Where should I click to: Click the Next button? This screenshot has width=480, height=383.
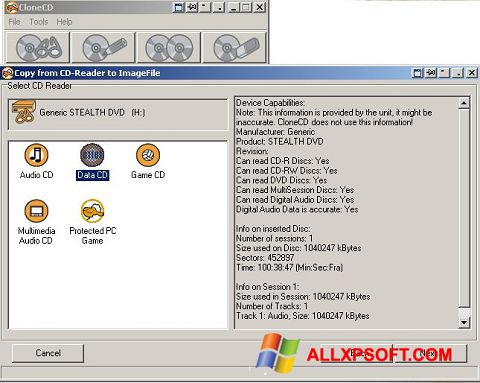click(430, 353)
